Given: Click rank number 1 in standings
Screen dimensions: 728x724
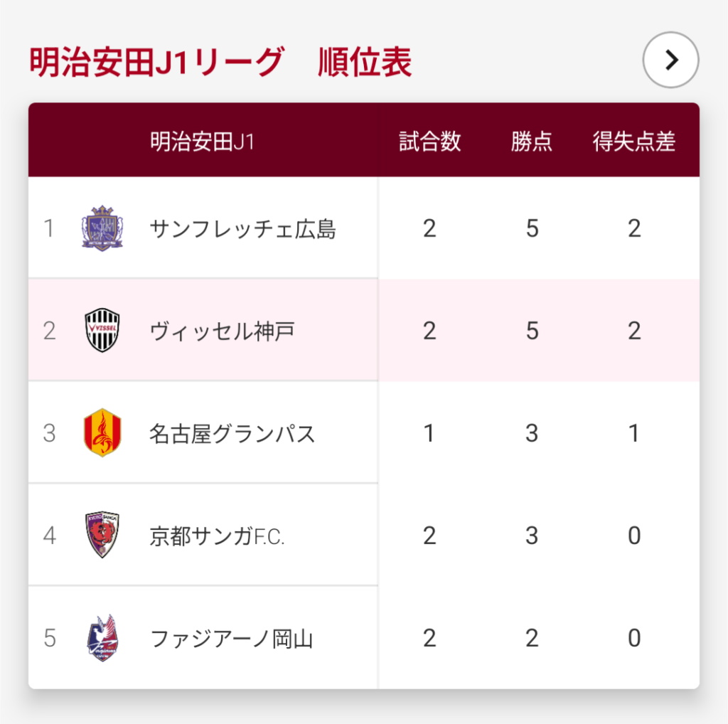Looking at the screenshot, I should [x=49, y=229].
